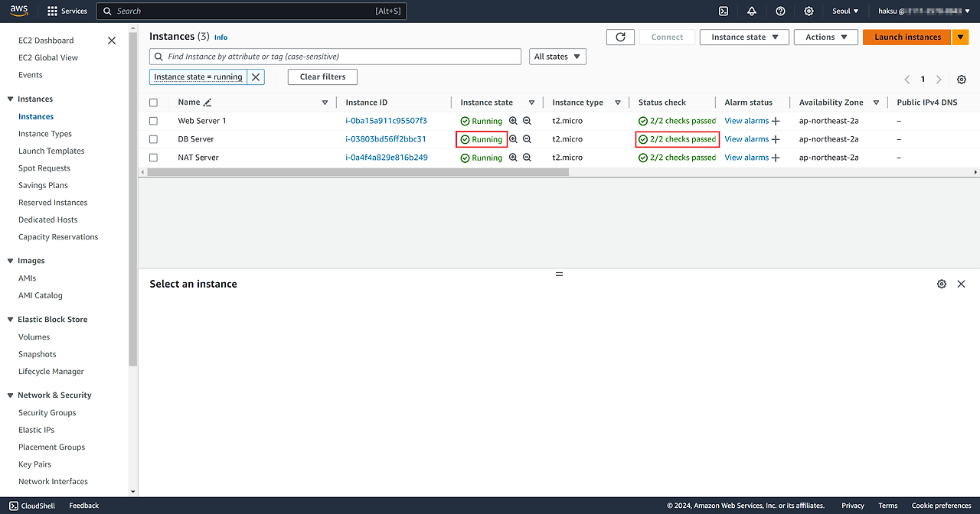Open the All states filter dropdown
The width and height of the screenshot is (980, 514).
coord(557,57)
